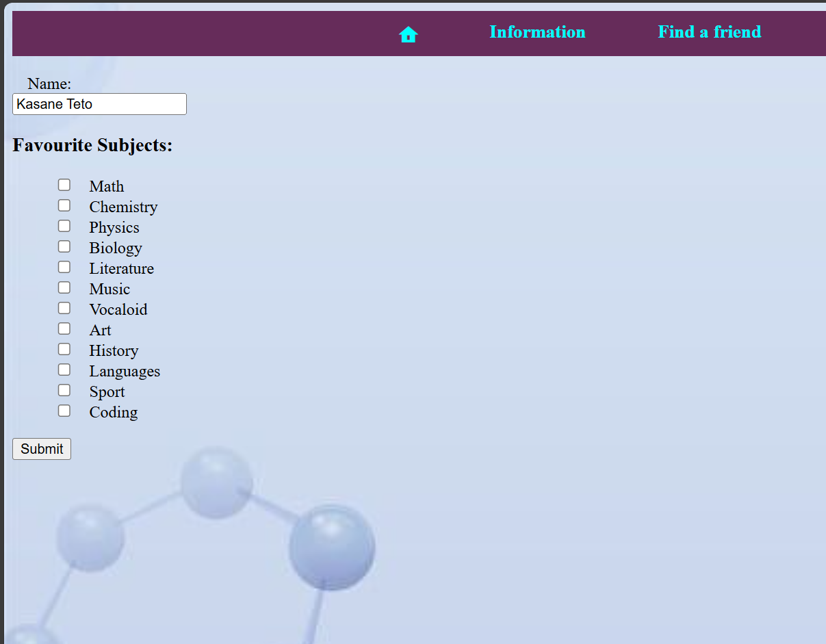
Task: Go to Find a friend page
Action: coord(710,32)
